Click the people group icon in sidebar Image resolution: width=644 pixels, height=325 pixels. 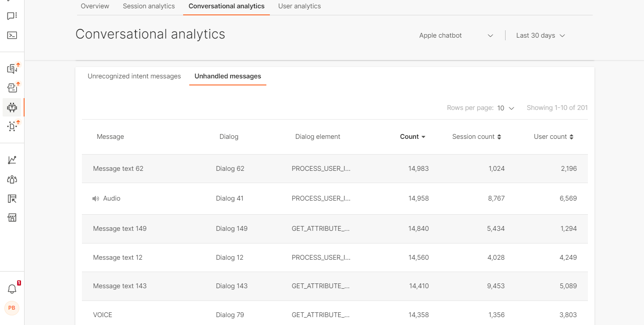[x=12, y=180]
